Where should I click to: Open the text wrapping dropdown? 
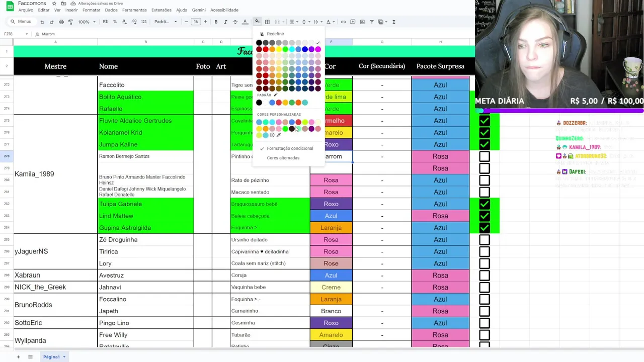(317, 22)
